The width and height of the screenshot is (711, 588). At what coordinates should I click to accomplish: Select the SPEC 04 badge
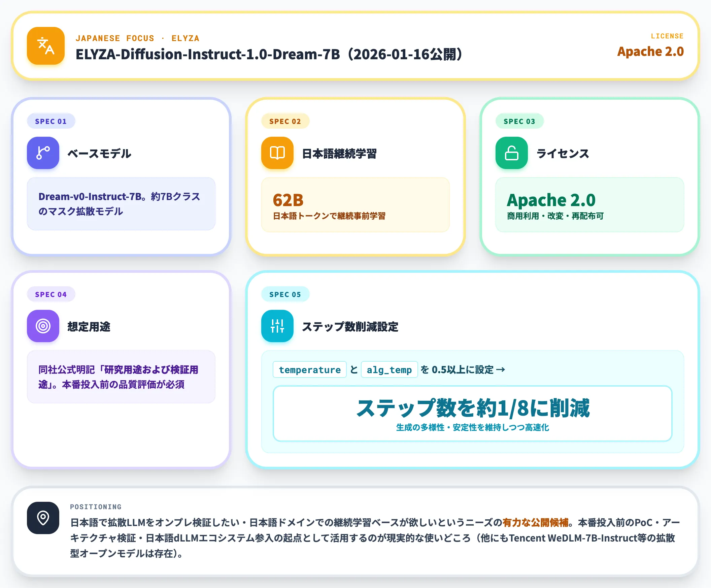tap(51, 294)
